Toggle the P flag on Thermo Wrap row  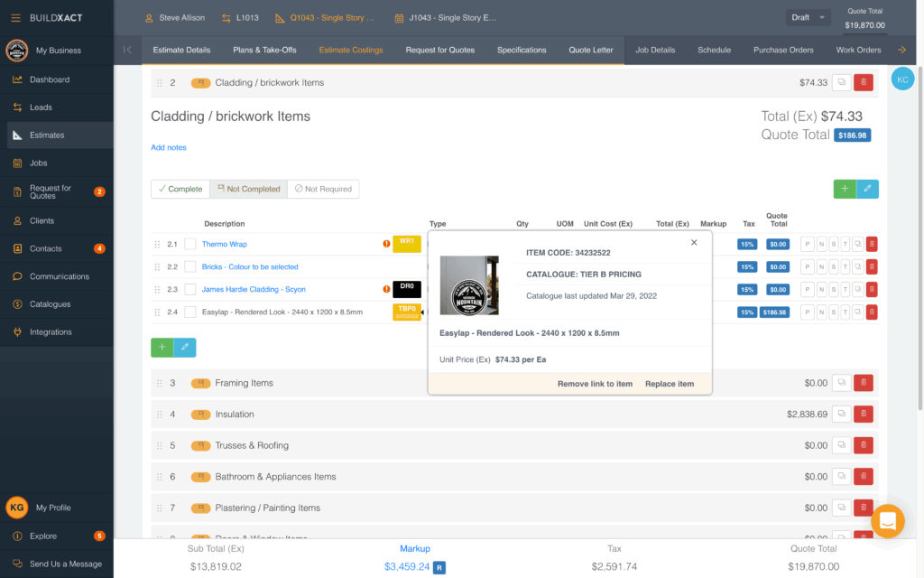[807, 244]
